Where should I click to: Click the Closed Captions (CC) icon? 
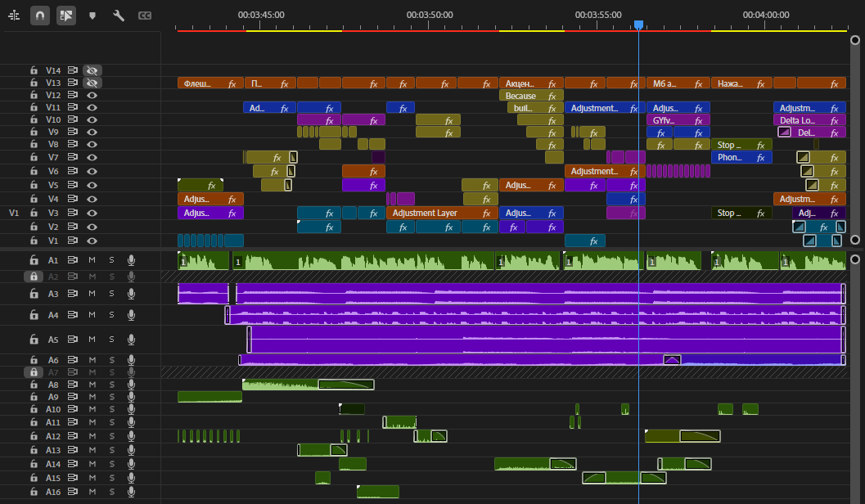pos(145,15)
